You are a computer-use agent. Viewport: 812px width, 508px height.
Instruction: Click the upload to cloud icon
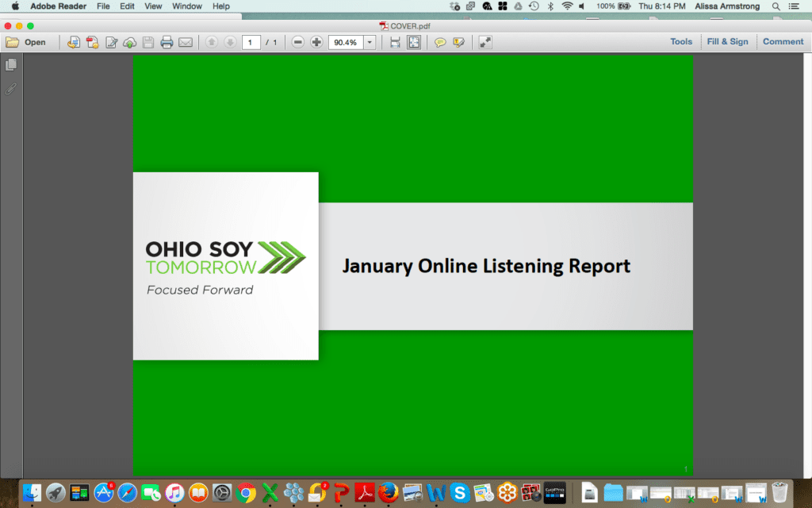pyautogui.click(x=129, y=43)
